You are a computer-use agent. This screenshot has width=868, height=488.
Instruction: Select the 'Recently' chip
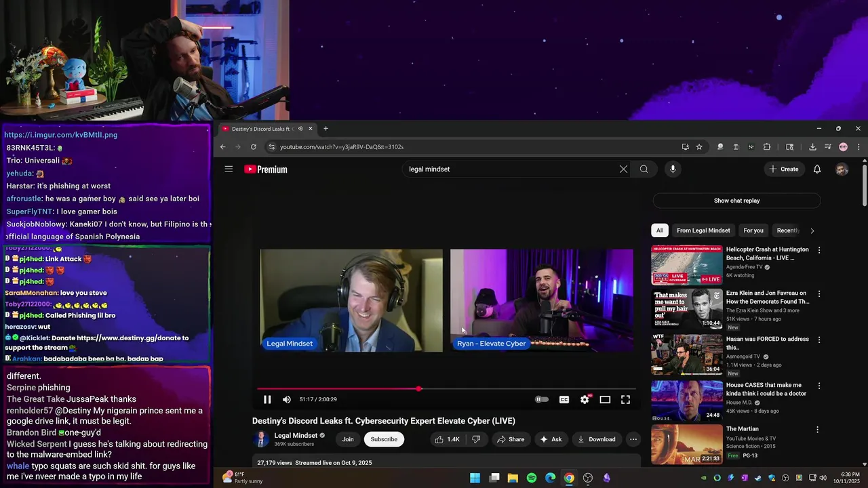(x=788, y=230)
